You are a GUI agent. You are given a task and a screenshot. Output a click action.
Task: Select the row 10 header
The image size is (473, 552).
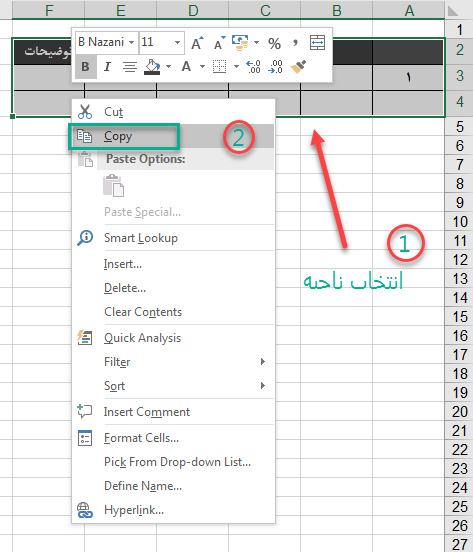point(459,222)
